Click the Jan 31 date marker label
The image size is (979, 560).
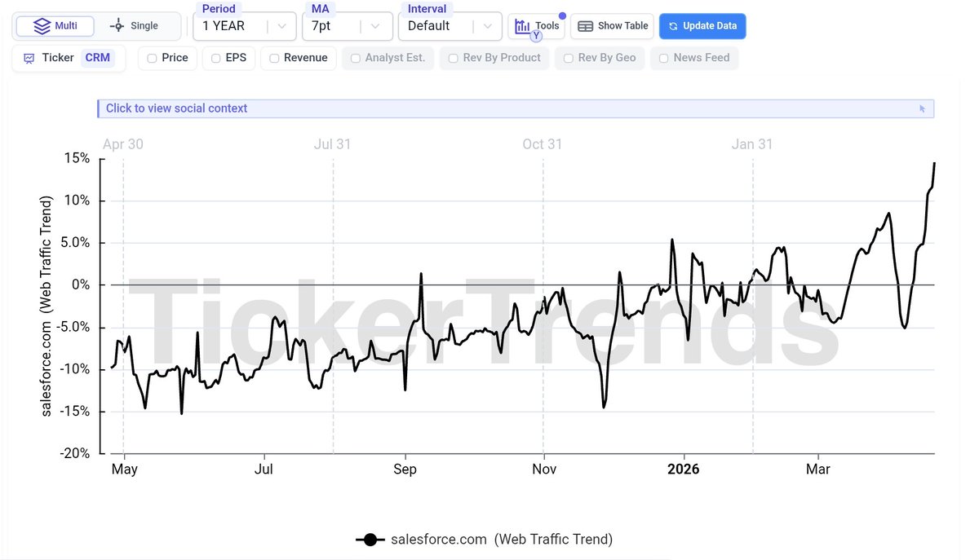coord(752,144)
